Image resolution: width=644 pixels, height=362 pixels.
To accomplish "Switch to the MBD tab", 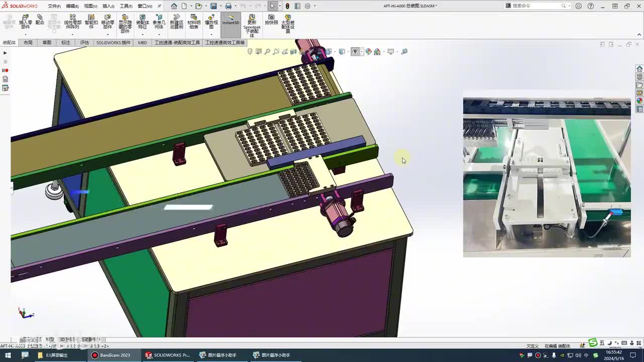I will tap(142, 43).
